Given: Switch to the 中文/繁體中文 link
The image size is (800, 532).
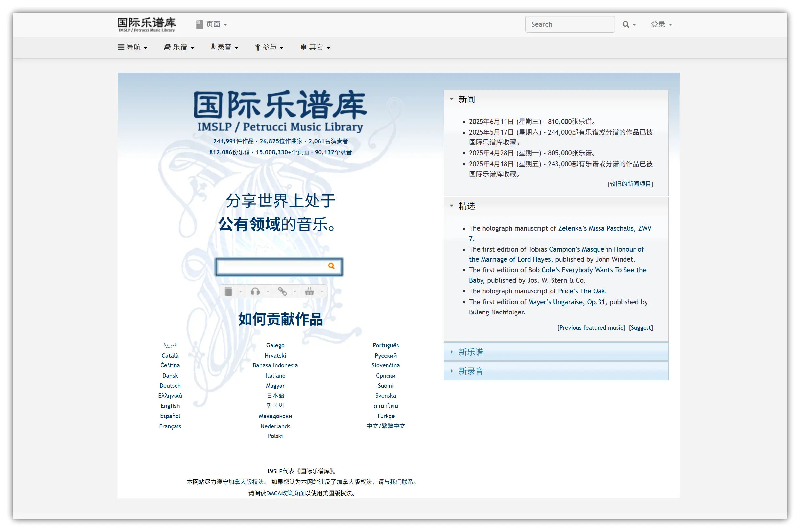Looking at the screenshot, I should pos(386,426).
